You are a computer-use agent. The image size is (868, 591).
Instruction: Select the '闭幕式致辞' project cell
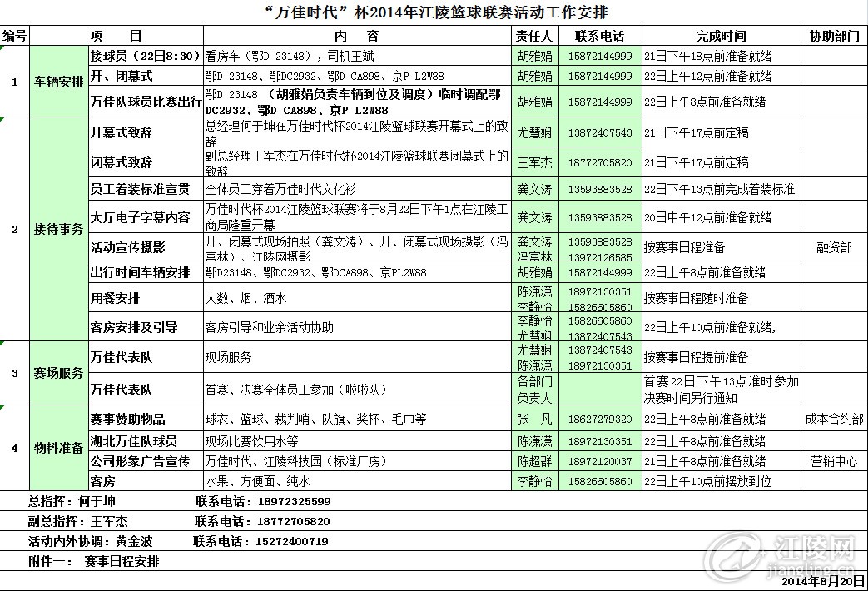coord(146,162)
